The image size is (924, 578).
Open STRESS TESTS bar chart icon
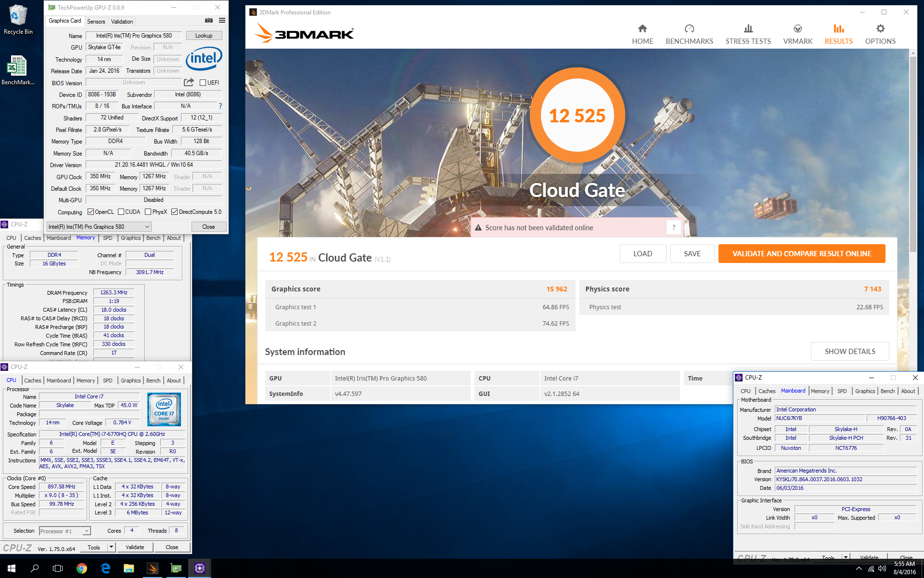tap(748, 28)
